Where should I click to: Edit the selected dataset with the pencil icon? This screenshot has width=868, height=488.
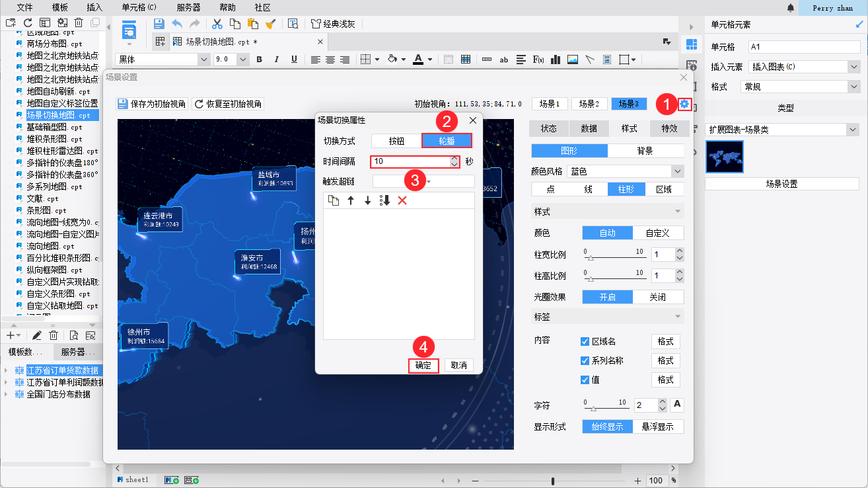coord(37,336)
